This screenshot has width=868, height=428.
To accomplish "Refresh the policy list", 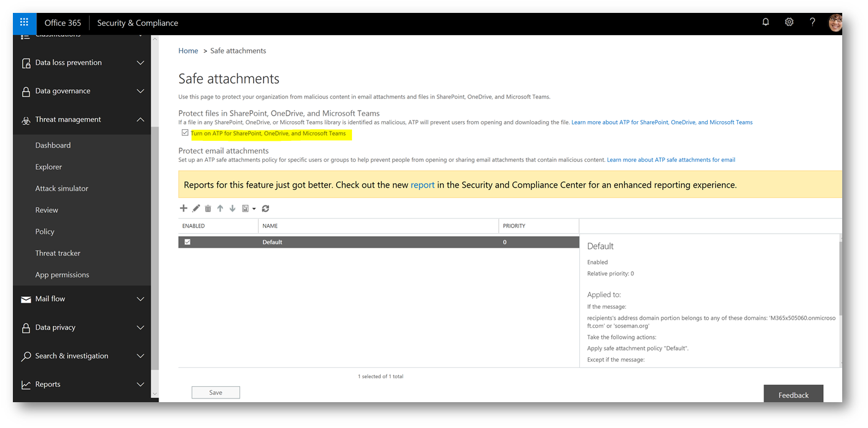I will [x=265, y=208].
